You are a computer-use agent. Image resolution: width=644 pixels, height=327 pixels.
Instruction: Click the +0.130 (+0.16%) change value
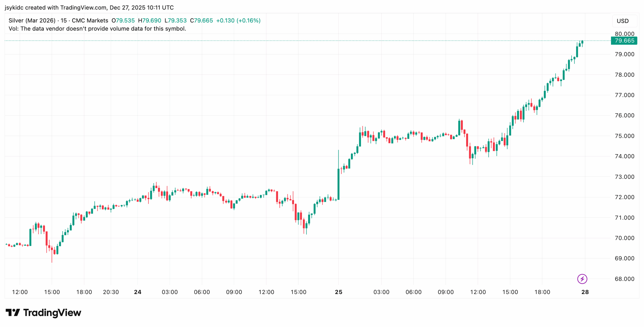pos(238,20)
